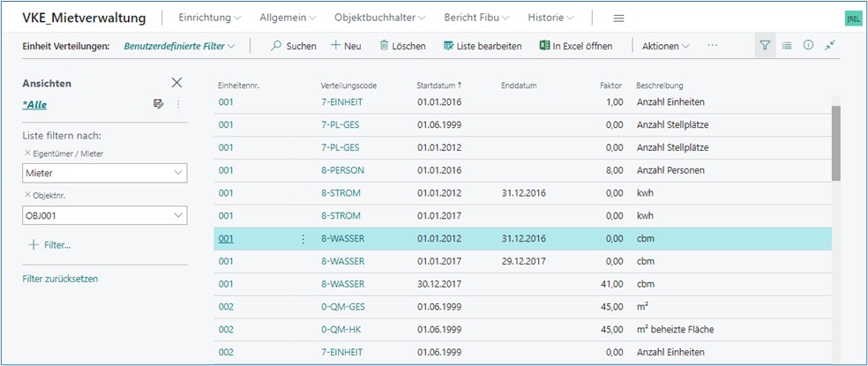
Task: Click unit 001 link in the selected row
Action: coord(226,239)
